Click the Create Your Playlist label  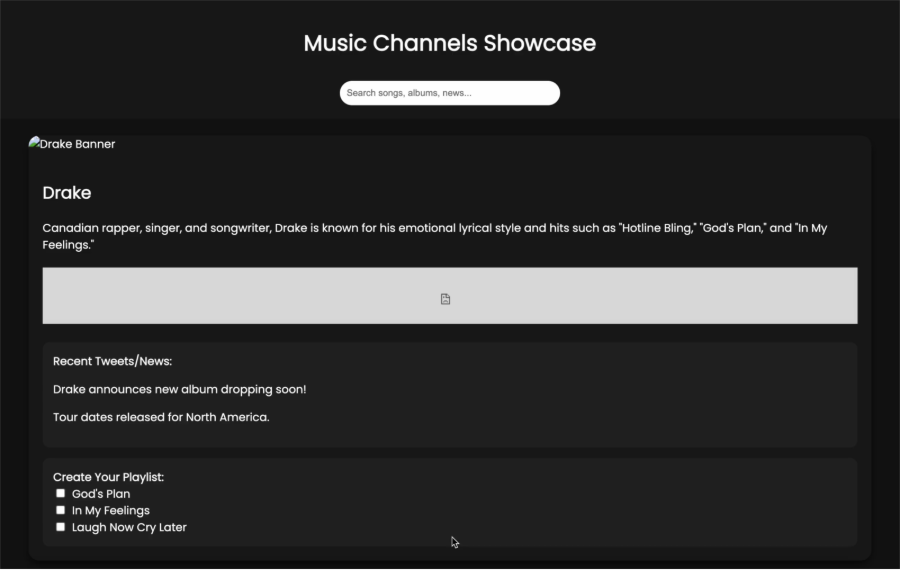pyautogui.click(x=108, y=477)
